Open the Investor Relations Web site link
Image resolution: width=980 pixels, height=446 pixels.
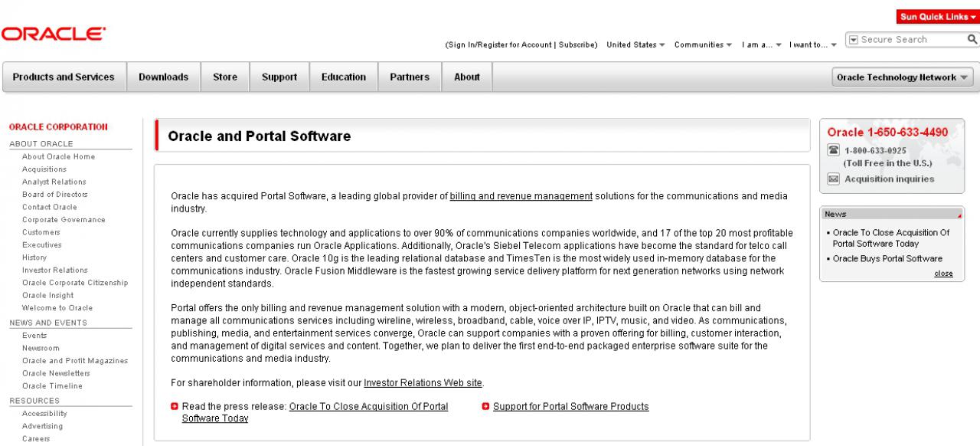coord(423,382)
